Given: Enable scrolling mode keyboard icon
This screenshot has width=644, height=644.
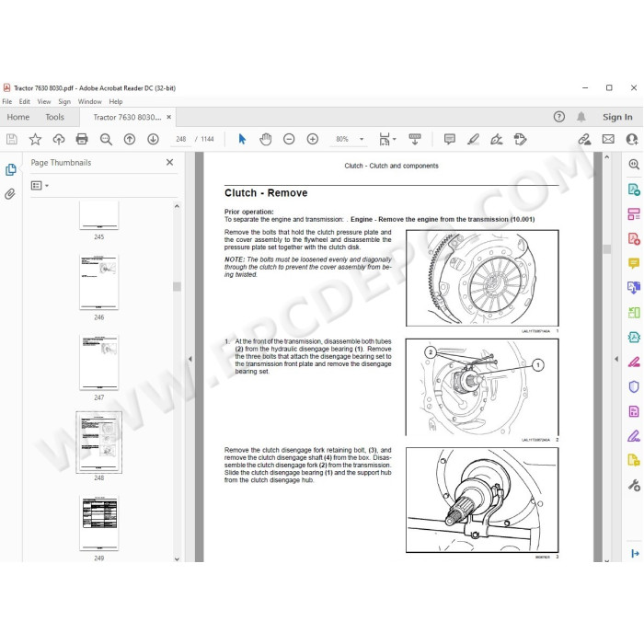Looking at the screenshot, I should point(415,139).
